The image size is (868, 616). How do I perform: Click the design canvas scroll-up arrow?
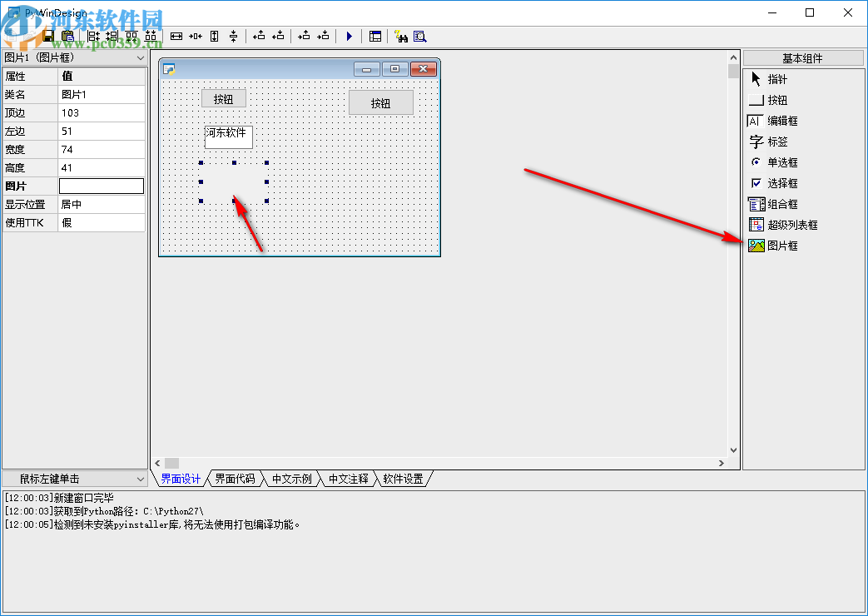click(x=733, y=57)
